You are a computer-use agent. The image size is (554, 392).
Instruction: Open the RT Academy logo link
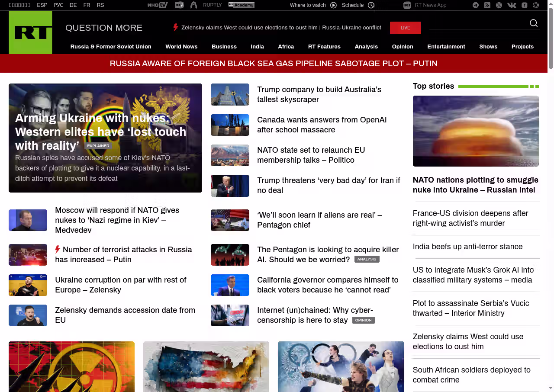pyautogui.click(x=241, y=5)
